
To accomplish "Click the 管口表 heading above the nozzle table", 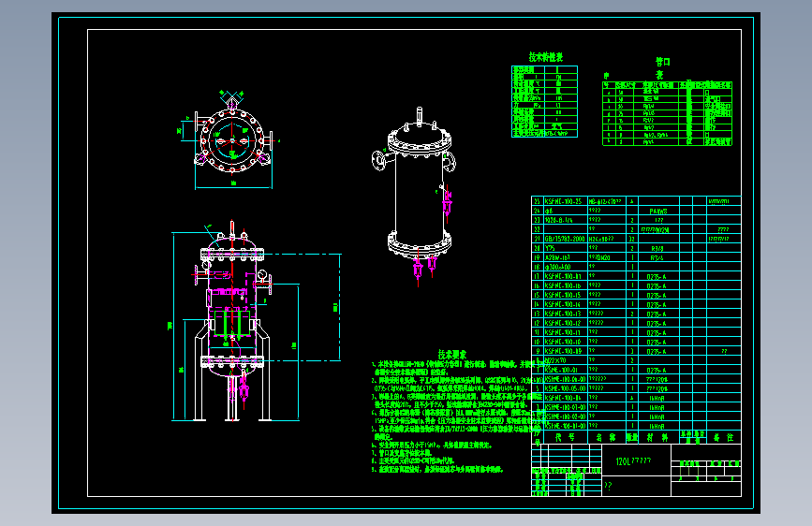I will [662, 67].
